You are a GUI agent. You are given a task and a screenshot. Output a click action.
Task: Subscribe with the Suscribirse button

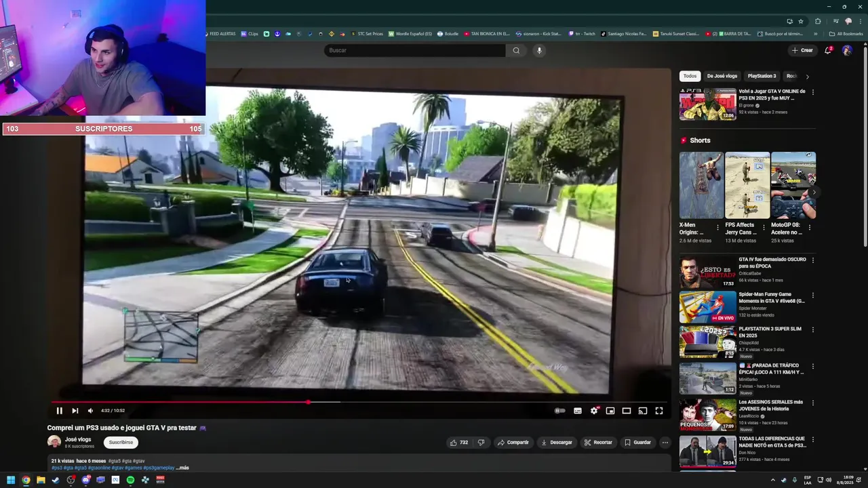tap(121, 443)
